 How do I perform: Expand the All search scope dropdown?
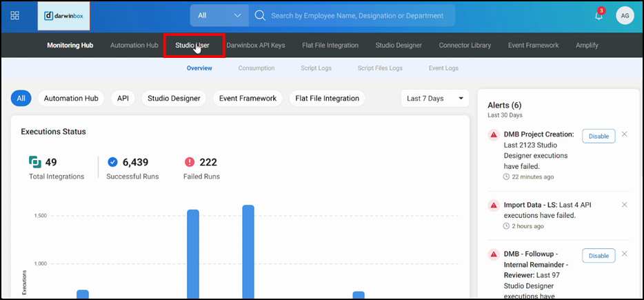(219, 15)
